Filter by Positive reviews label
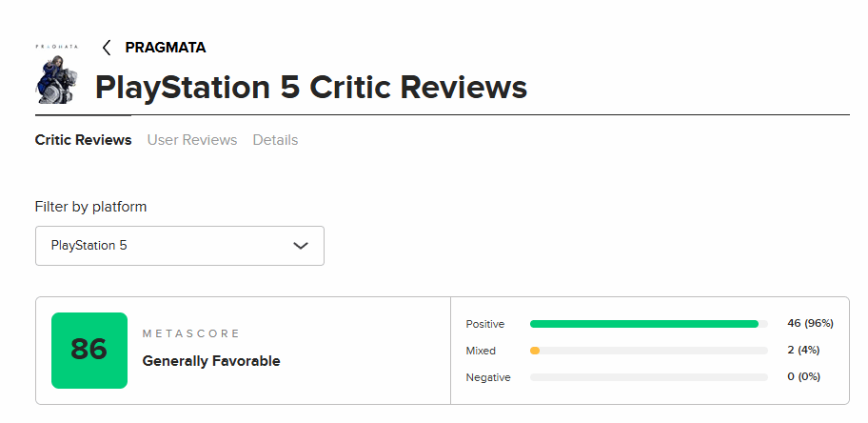This screenshot has height=423, width=868. (485, 324)
